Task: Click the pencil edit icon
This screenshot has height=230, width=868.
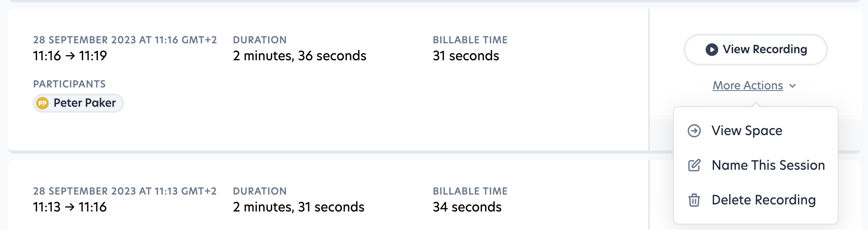Action: pos(694,165)
